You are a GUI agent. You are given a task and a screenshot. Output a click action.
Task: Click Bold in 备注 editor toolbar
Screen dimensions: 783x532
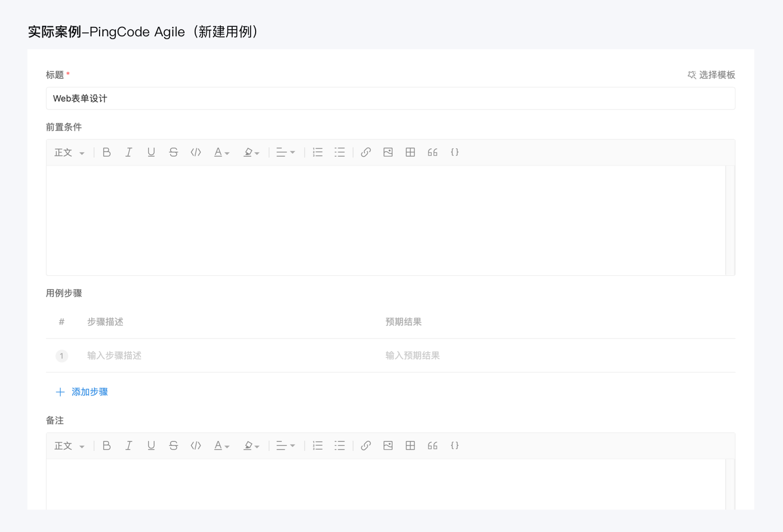106,446
